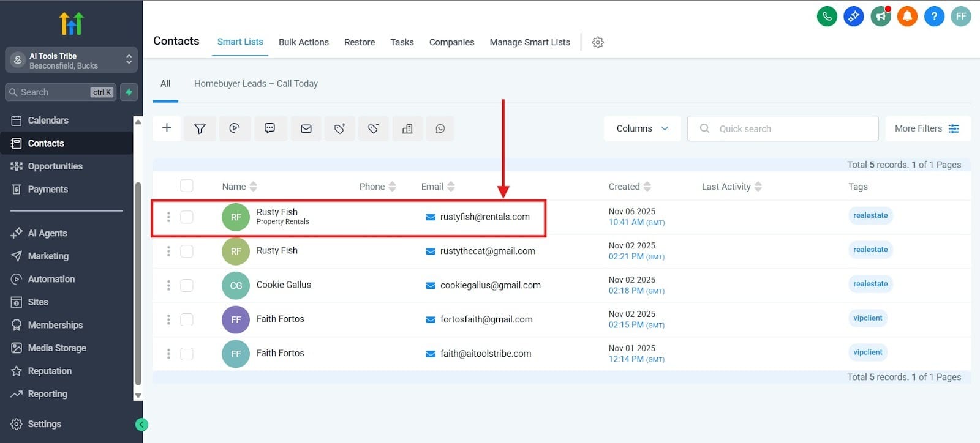Open the orange notifications bell
This screenshot has width=980, height=443.
tap(907, 17)
